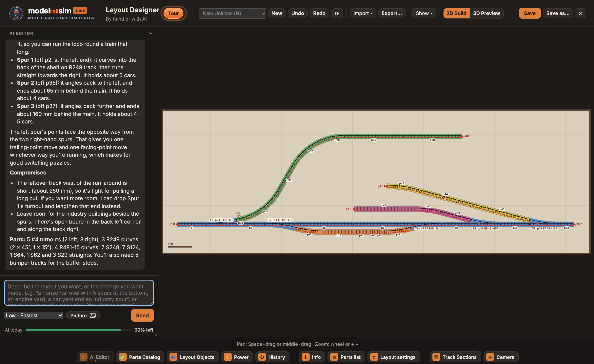Click the p1.0 red endpoint marker
Viewport: 594px width, 364px height.
click(177, 224)
